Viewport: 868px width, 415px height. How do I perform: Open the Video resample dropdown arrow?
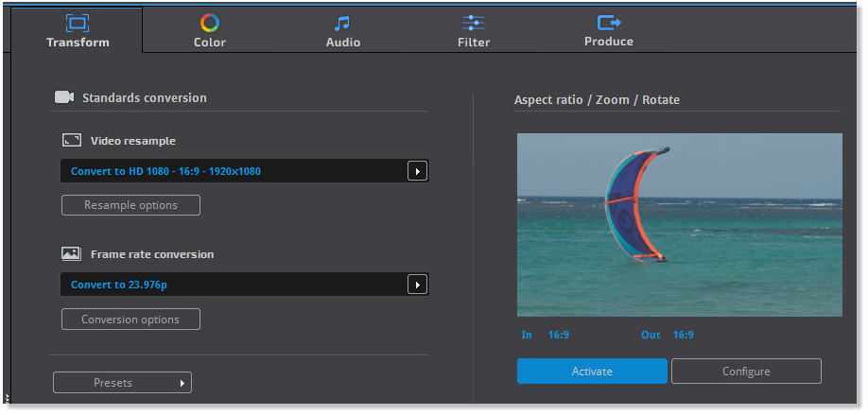coord(417,171)
